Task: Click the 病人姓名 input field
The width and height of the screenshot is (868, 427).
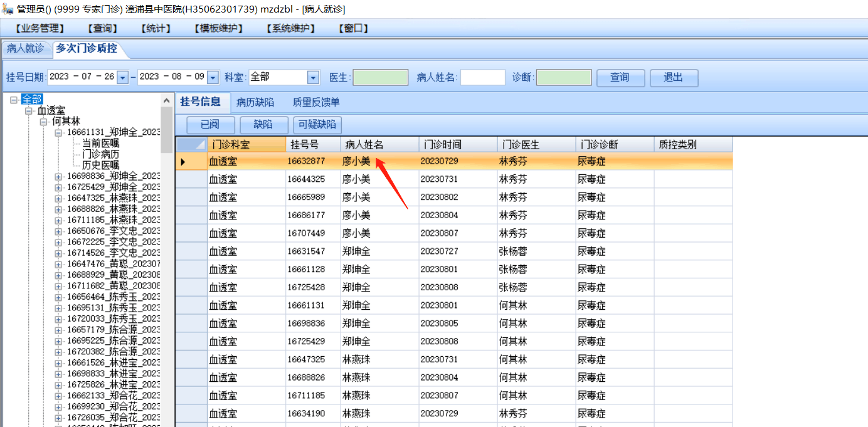Action: 483,77
